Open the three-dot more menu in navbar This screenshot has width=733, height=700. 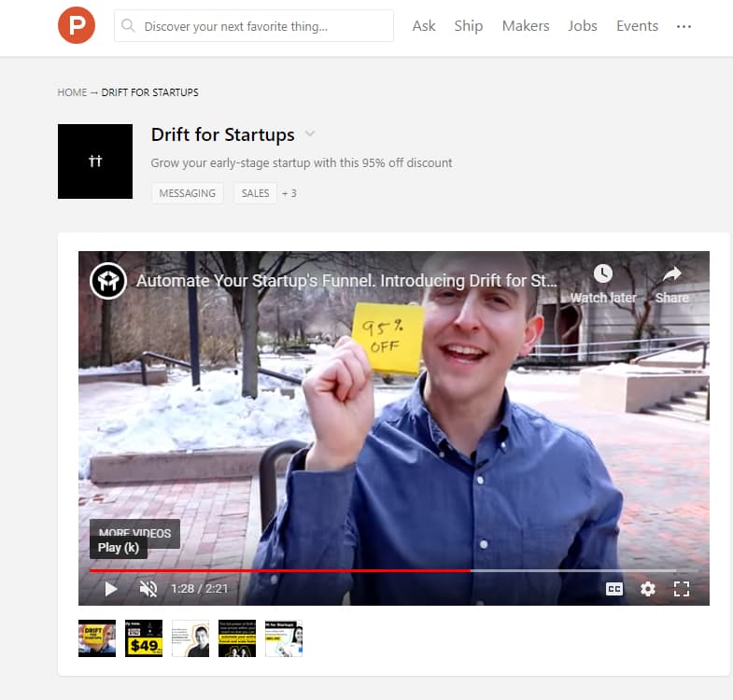coord(684,26)
